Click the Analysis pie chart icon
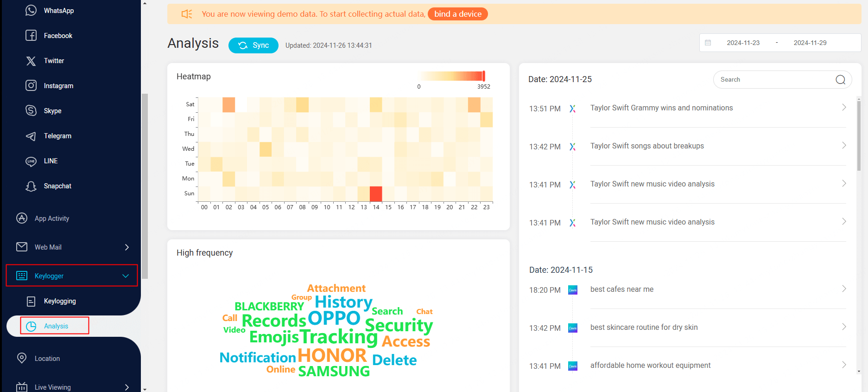868x392 pixels. [31, 326]
